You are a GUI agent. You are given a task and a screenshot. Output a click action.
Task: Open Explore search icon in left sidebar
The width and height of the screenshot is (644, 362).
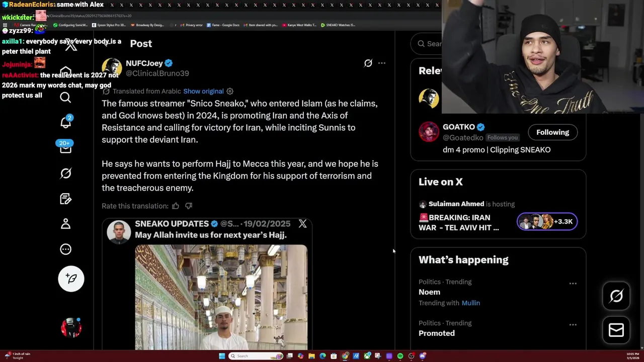click(x=65, y=97)
